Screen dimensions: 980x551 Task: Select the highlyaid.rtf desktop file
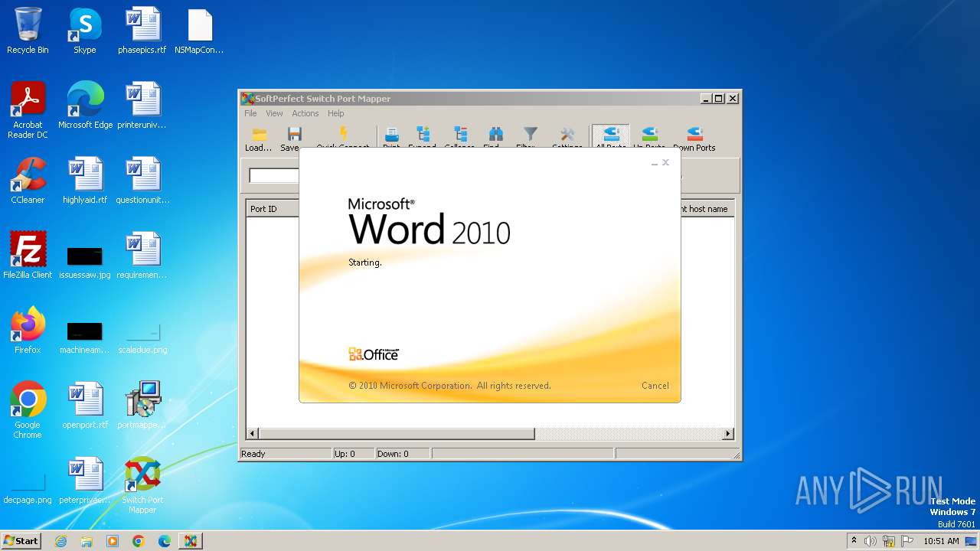[x=85, y=181]
